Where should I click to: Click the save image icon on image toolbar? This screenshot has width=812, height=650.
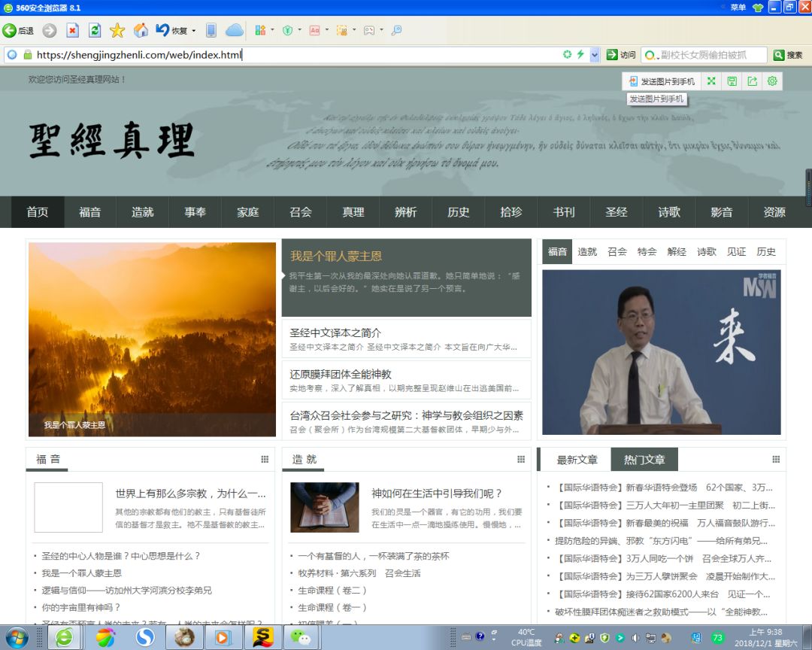coord(732,81)
